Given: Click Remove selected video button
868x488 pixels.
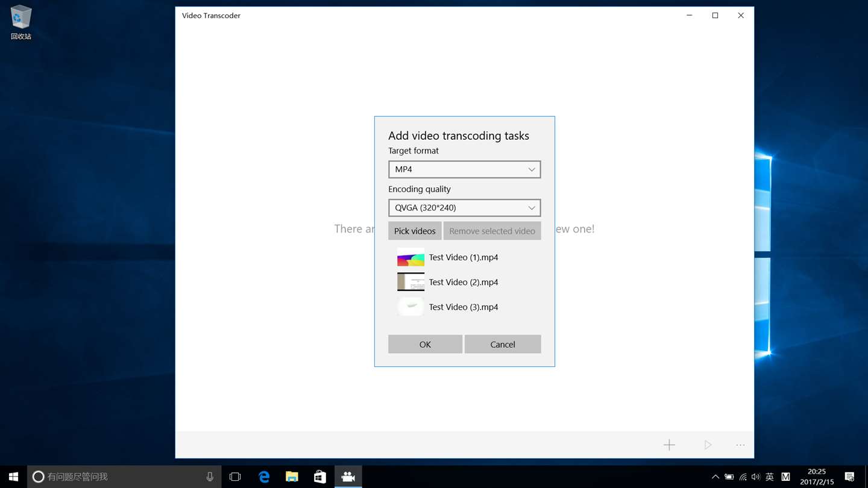Looking at the screenshot, I should pos(492,231).
